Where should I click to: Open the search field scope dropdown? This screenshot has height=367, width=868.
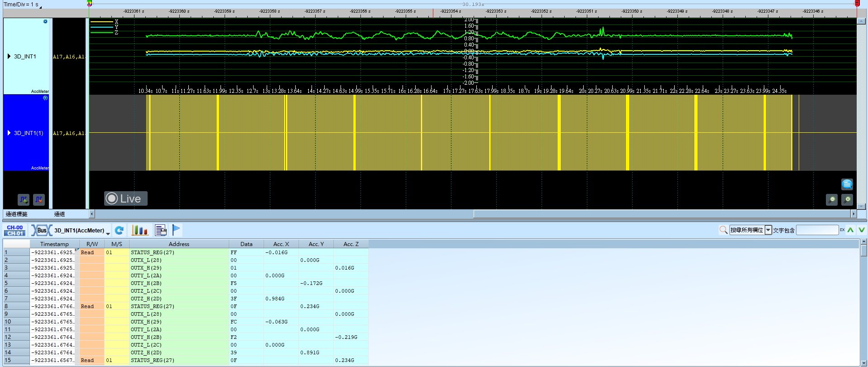(768, 230)
